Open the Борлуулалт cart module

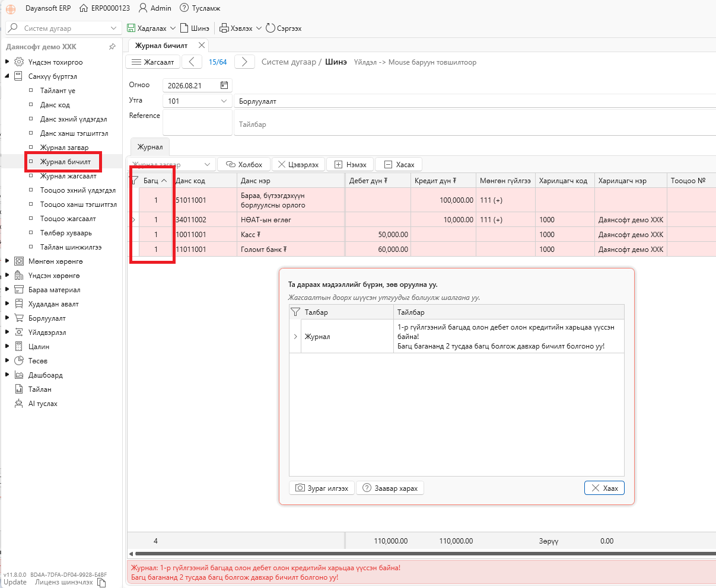point(47,318)
